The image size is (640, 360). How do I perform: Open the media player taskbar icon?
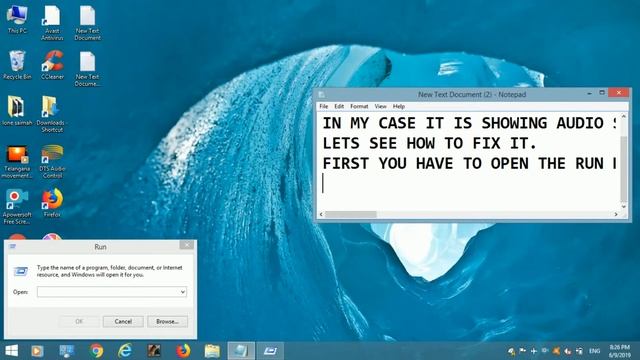tap(37, 351)
